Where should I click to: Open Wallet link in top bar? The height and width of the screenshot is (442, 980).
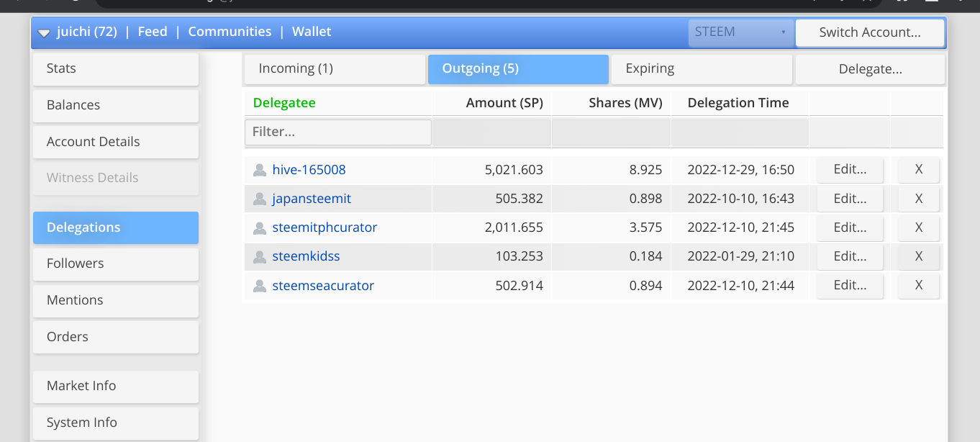[312, 32]
